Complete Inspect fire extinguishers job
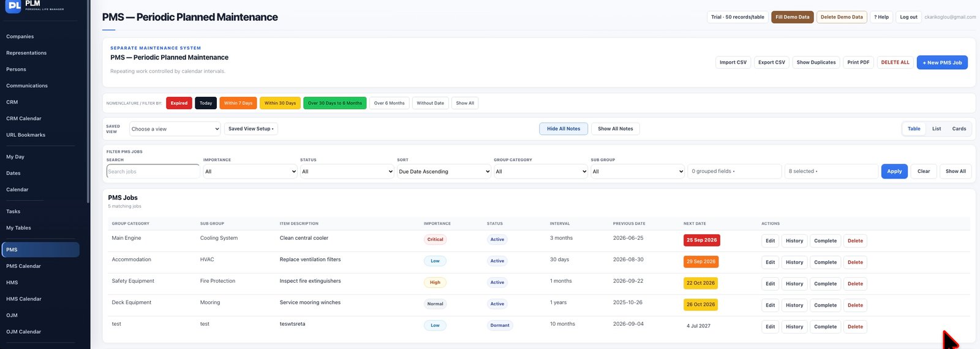The image size is (980, 349). (825, 284)
